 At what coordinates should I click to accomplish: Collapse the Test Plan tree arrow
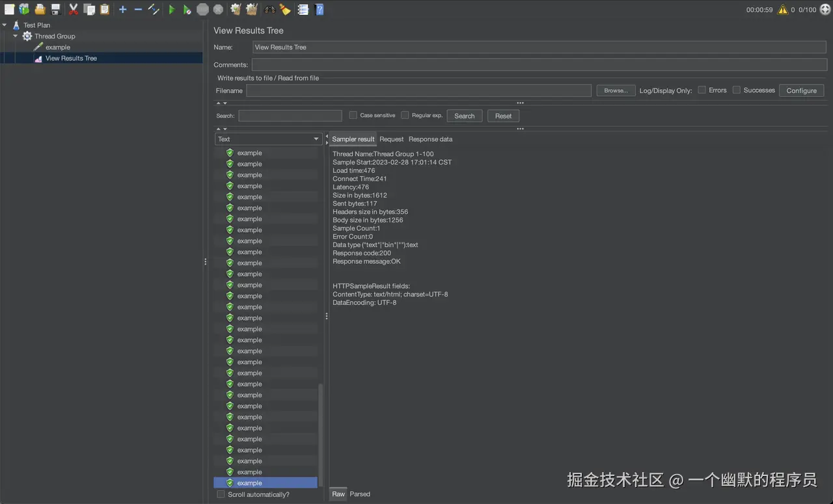click(5, 25)
